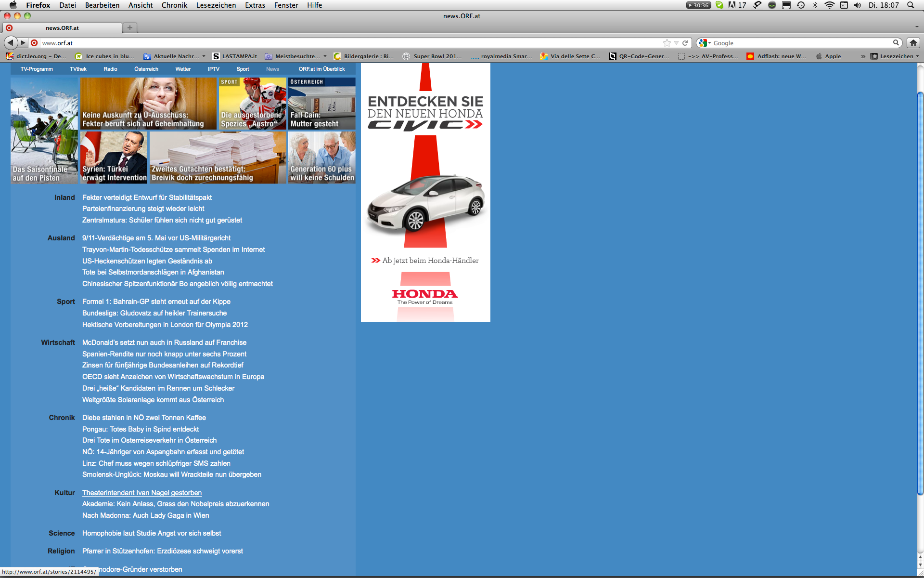Screen dimensions: 924x578
Task: Click the browser Forward arrow button
Action: 23,43
